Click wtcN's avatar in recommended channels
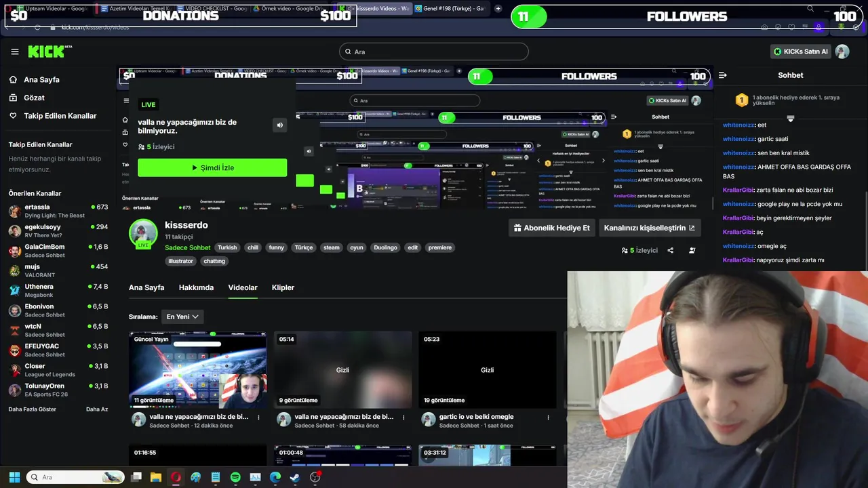This screenshot has height=488, width=868. [14, 330]
